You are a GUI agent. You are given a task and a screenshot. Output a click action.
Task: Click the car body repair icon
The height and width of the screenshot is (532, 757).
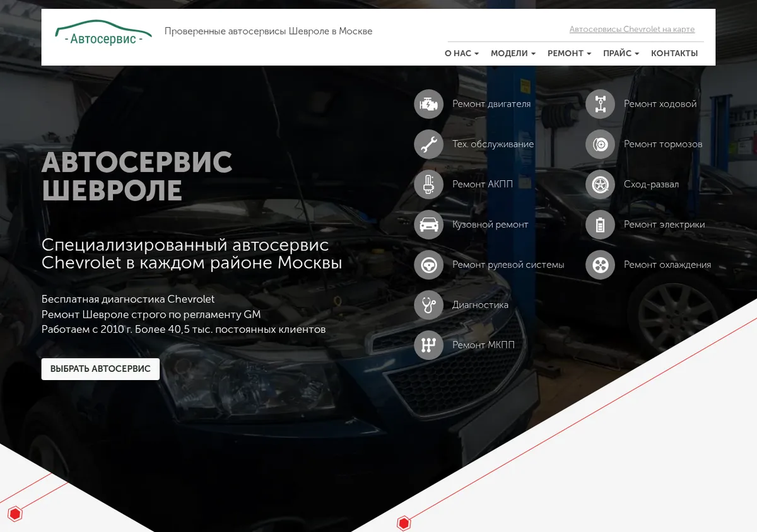pyautogui.click(x=429, y=224)
